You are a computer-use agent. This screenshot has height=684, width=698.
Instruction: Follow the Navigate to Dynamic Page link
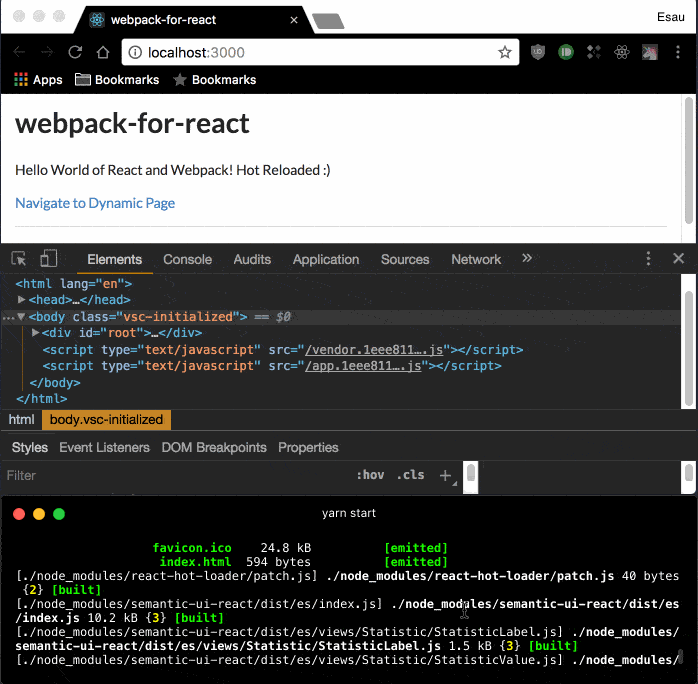[95, 203]
